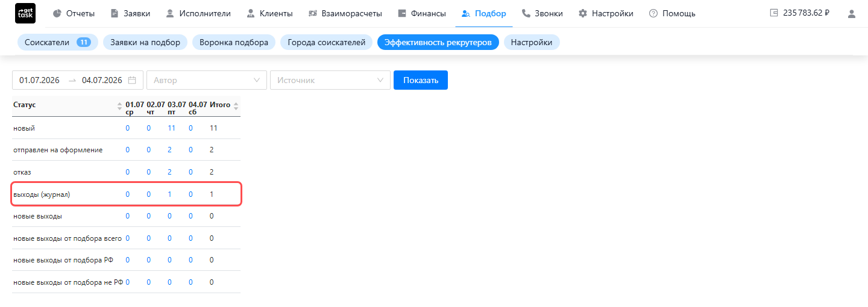Go to the Клиенты section
This screenshot has height=307, width=868.
(270, 13)
